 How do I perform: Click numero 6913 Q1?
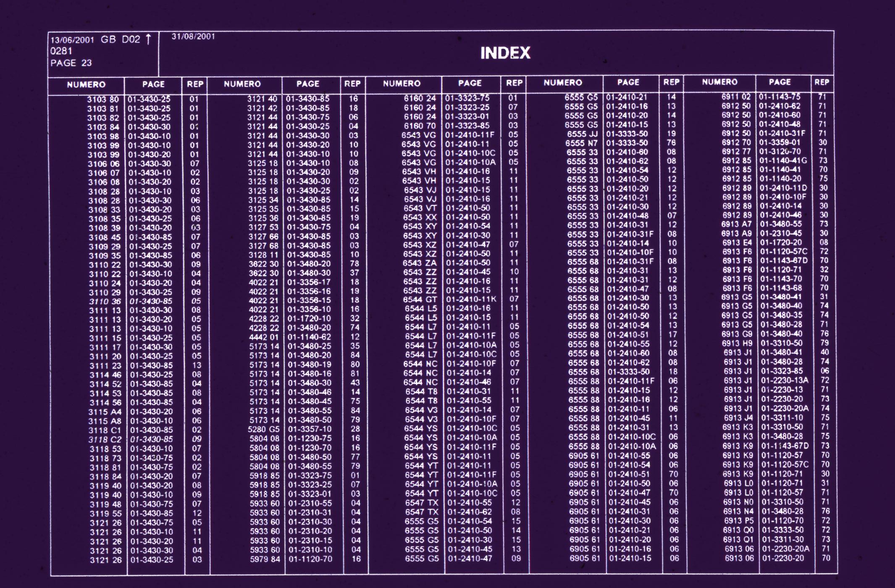pyautogui.click(x=739, y=540)
